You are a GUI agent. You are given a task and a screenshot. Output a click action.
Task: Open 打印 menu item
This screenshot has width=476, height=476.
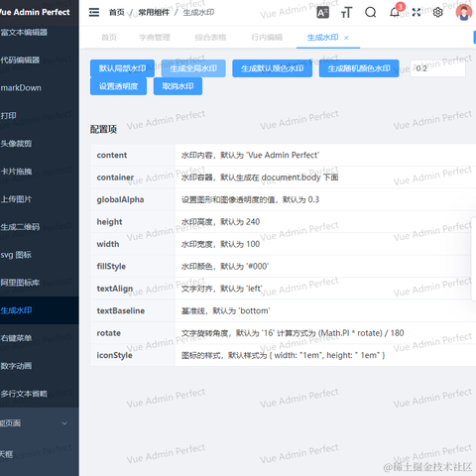pos(40,116)
